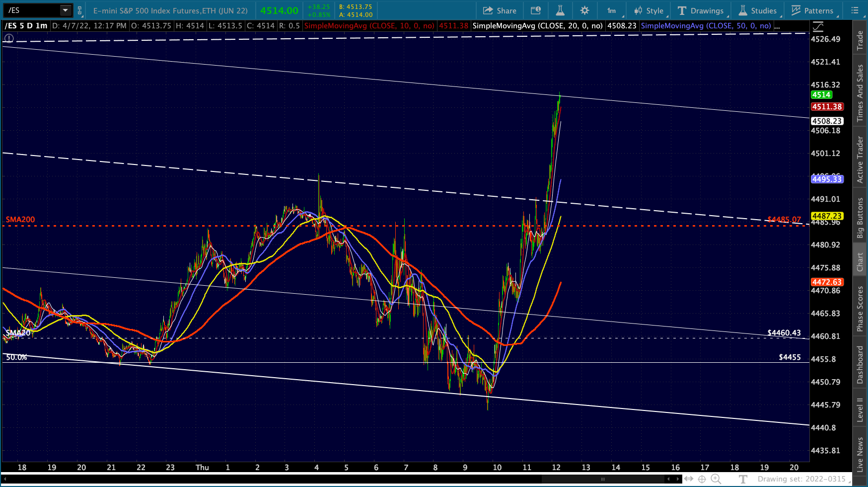Click the text drawing T icon at bottom
Image resolution: width=868 pixels, height=487 pixels.
click(x=743, y=479)
